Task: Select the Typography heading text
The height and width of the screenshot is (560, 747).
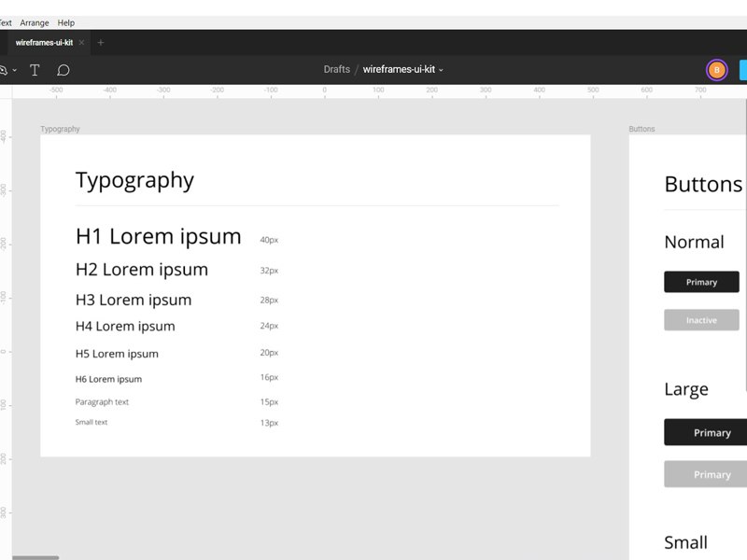Action: click(134, 180)
